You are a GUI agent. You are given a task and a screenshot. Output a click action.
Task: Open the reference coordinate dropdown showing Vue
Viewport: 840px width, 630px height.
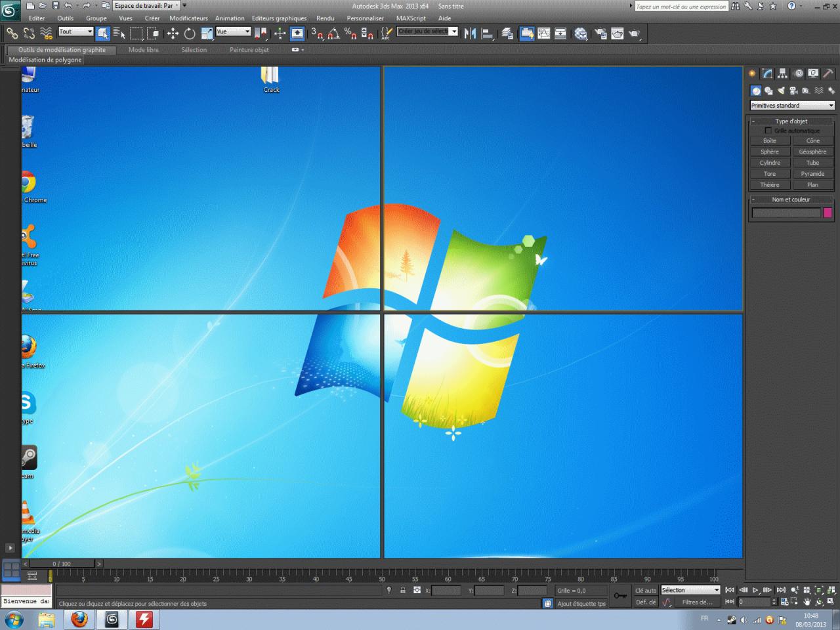[x=234, y=31]
